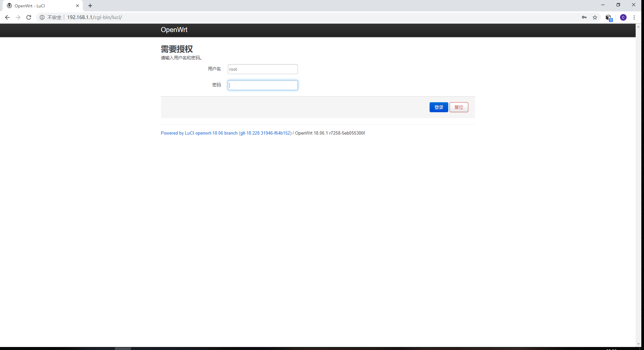
Task: Open site info for the not-secure warning
Action: coord(51,17)
